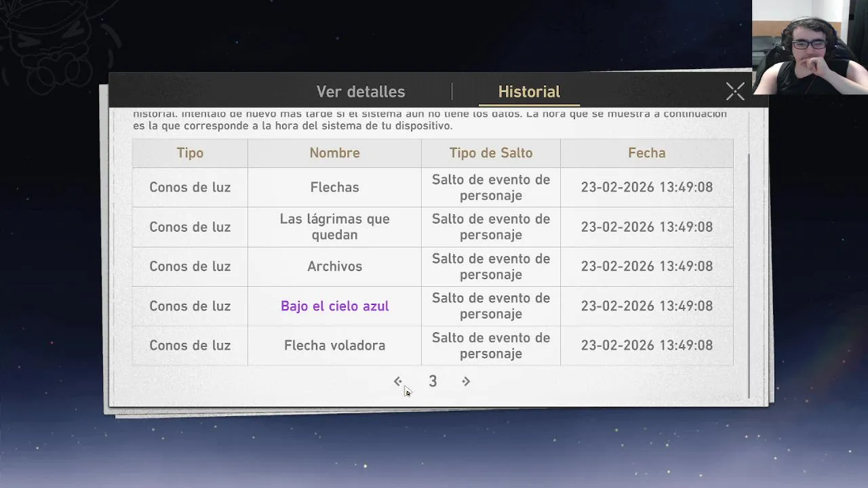The image size is (868, 488).
Task: Click Conos de luz in the Archivos row
Action: (x=190, y=266)
